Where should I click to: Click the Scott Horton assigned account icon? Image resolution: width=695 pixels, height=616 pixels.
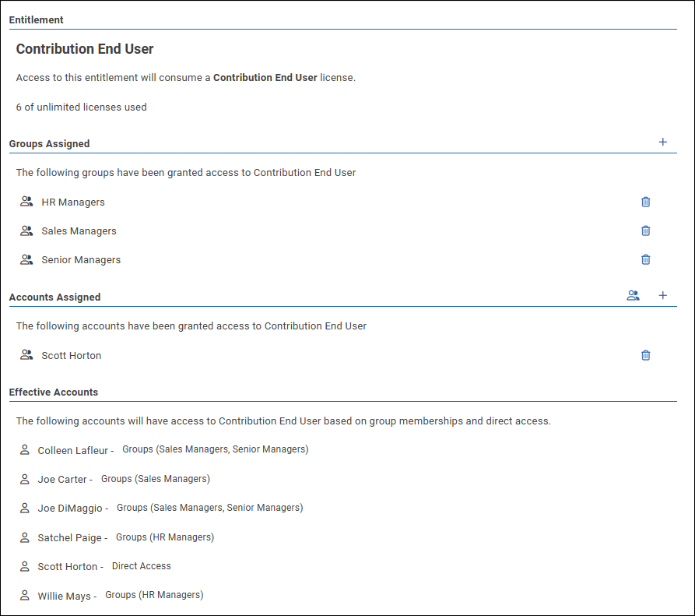click(26, 355)
